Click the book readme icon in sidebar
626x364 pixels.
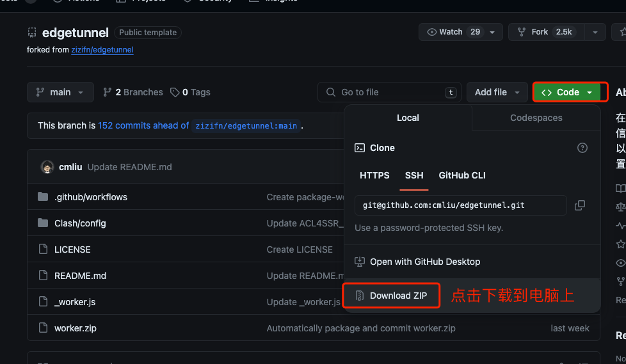(x=620, y=188)
